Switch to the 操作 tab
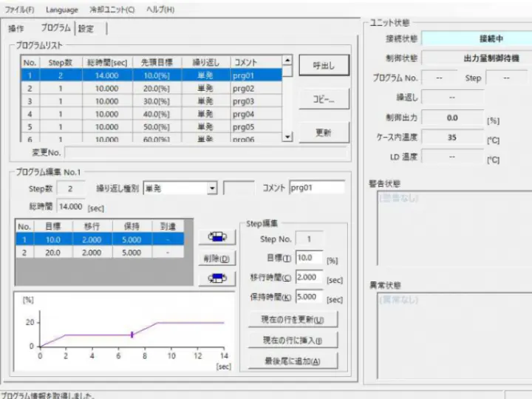 point(16,29)
